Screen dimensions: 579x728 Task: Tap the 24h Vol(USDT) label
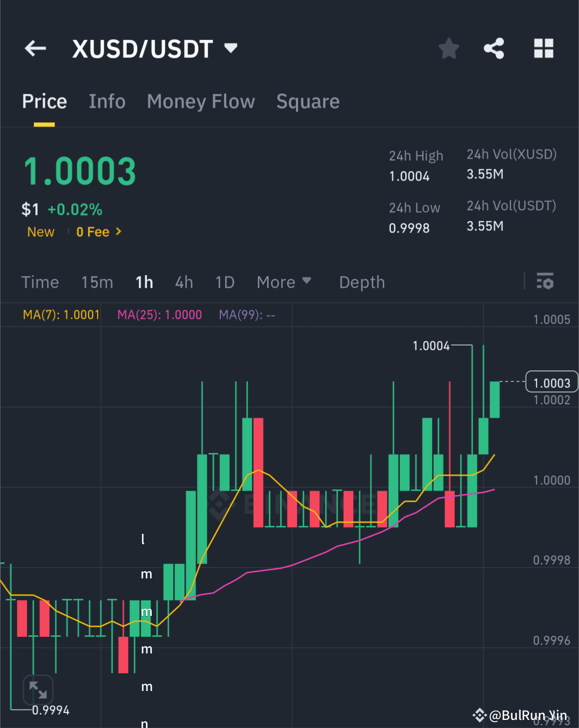[x=511, y=206]
